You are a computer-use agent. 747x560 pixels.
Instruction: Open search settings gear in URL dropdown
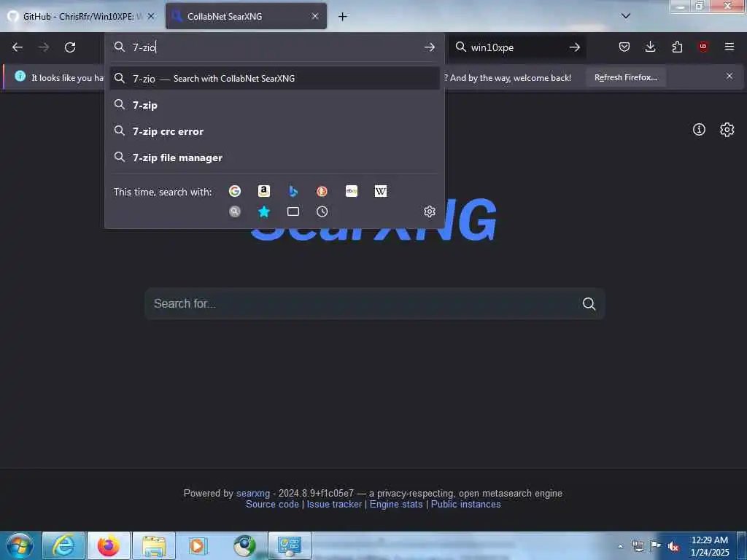(x=430, y=211)
